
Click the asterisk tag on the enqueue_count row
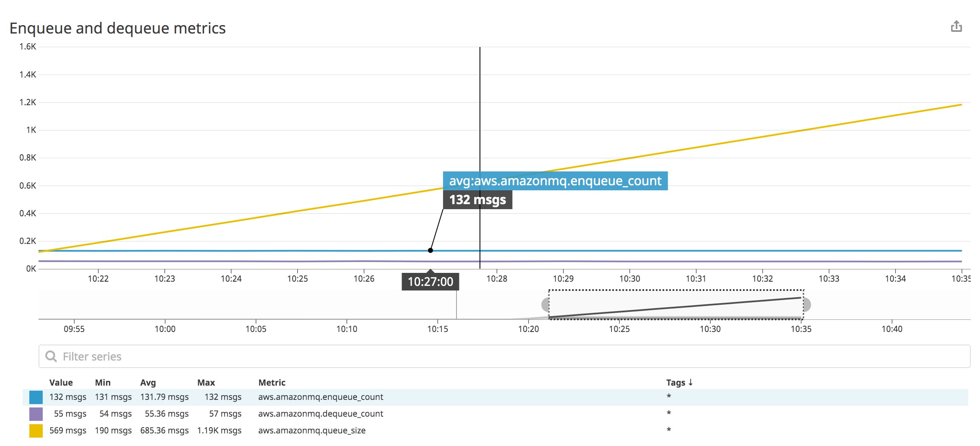[668, 397]
